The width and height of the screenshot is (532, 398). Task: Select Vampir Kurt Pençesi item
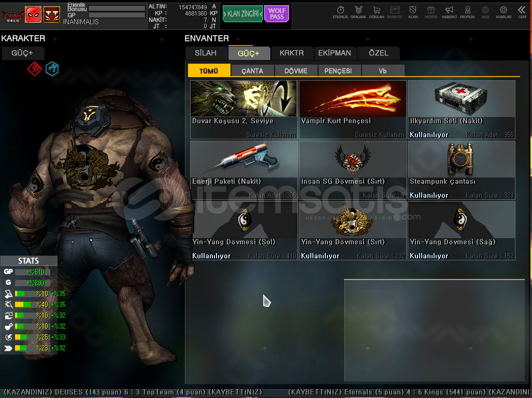353,110
